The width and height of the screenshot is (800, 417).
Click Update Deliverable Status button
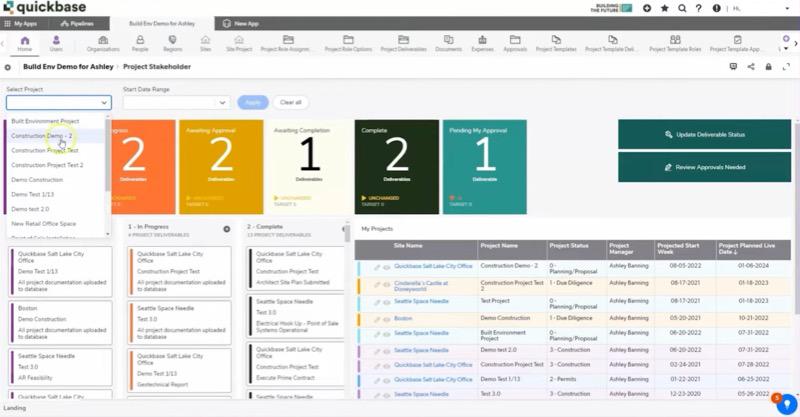(x=705, y=134)
